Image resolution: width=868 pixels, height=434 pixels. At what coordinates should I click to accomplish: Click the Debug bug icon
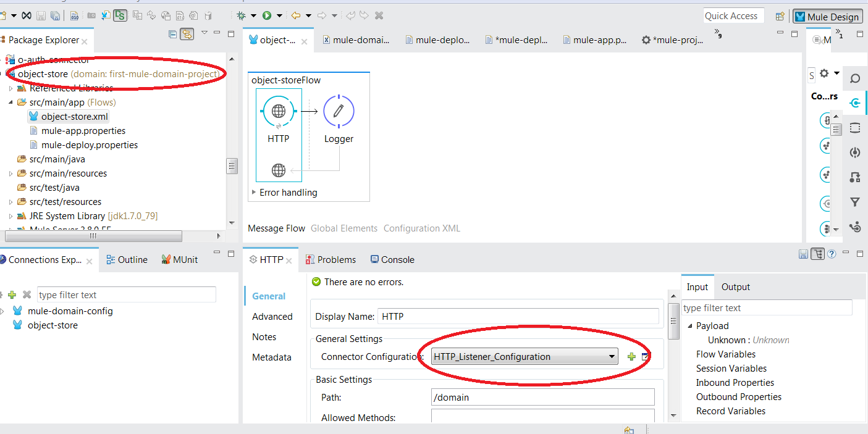tap(241, 16)
